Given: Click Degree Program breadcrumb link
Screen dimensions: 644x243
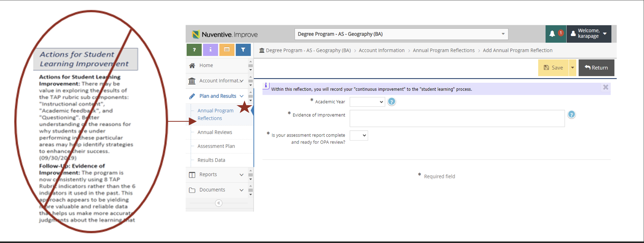Looking at the screenshot, I should 308,50.
